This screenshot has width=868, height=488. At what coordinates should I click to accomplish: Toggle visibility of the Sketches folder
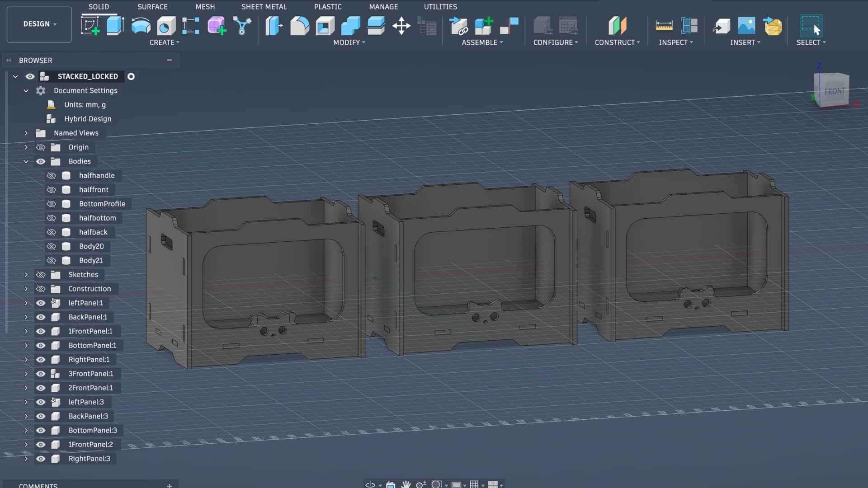(x=41, y=275)
